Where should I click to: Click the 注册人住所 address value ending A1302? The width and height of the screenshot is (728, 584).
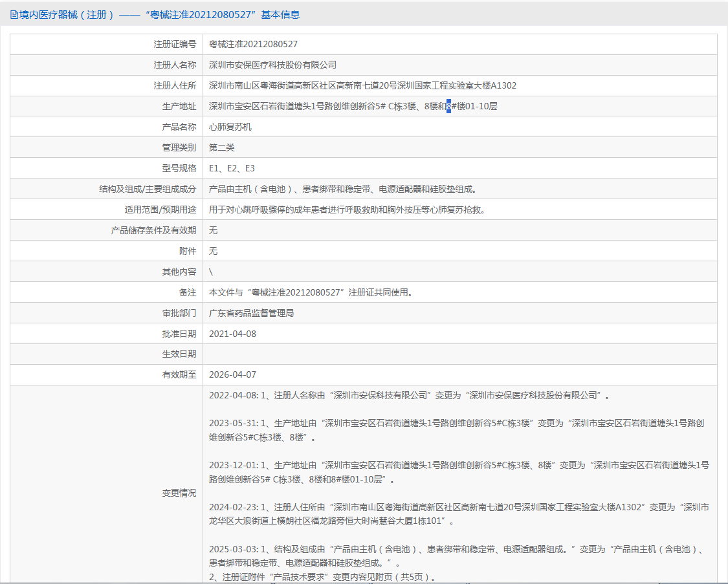(x=362, y=86)
